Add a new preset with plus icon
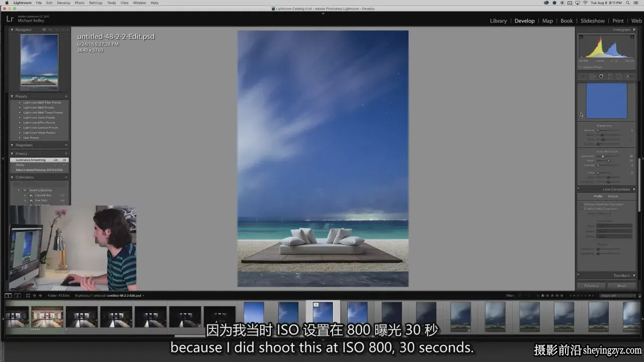Screen dimensions: 644x362 tap(66, 96)
